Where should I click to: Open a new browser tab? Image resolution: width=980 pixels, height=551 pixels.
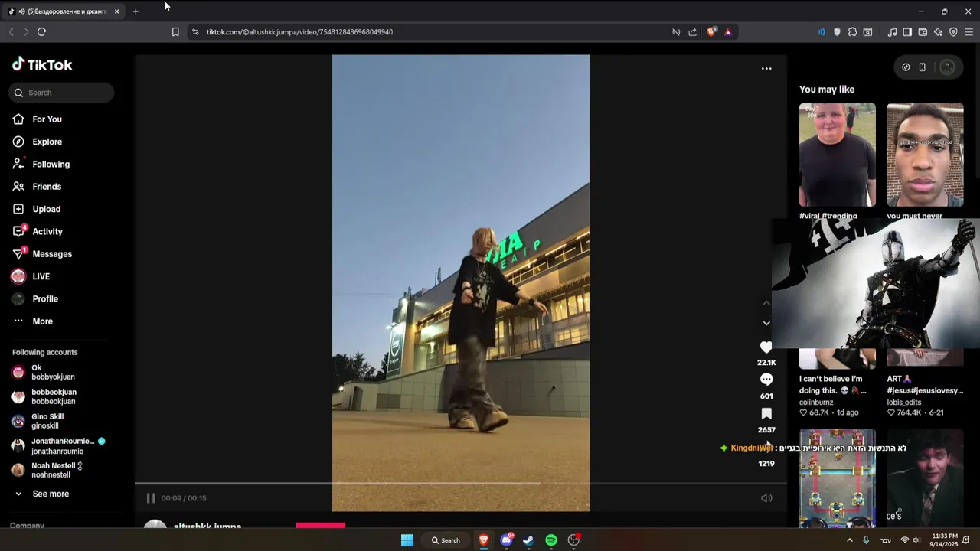pos(136,11)
